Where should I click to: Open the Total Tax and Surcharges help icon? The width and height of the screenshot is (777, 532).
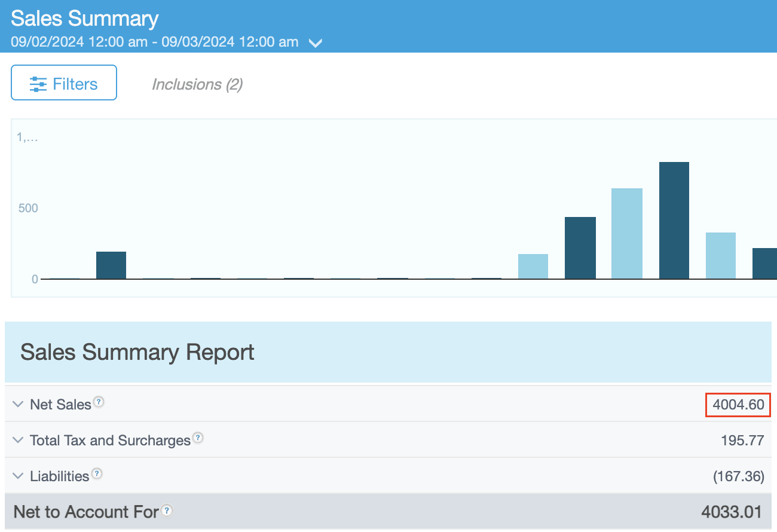(x=198, y=438)
